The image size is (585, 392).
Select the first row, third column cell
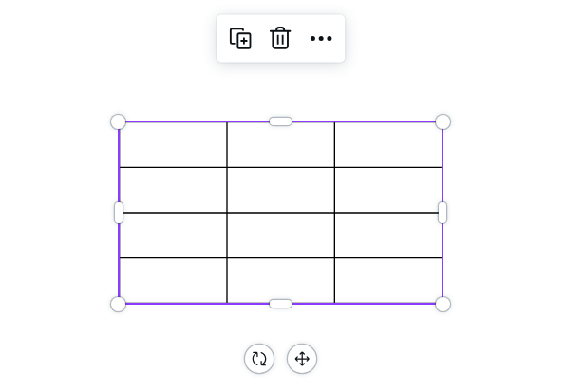click(x=388, y=144)
